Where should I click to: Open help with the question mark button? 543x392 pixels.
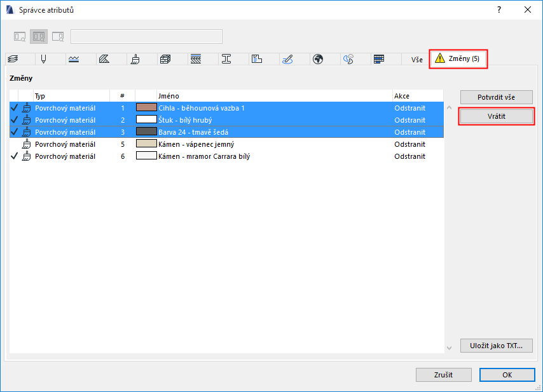coord(499,10)
